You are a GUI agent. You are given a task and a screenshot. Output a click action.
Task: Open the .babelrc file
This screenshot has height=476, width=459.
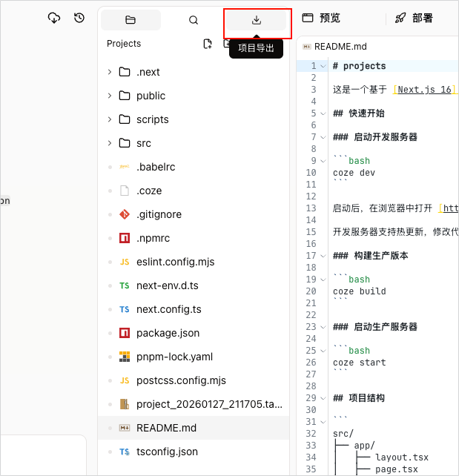coord(194,167)
